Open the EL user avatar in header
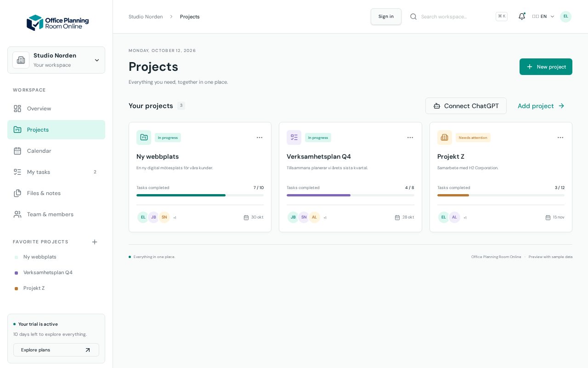The width and height of the screenshot is (588, 368). point(565,17)
